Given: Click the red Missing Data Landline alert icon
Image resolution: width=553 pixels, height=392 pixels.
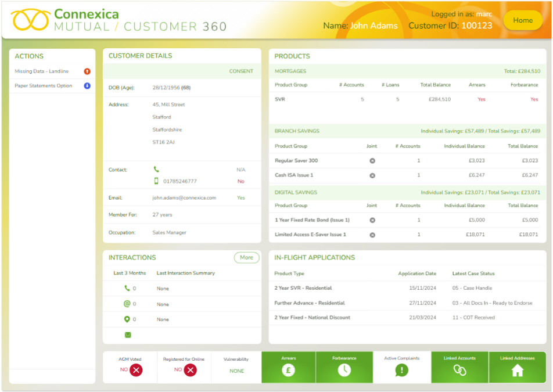Looking at the screenshot, I should [87, 71].
